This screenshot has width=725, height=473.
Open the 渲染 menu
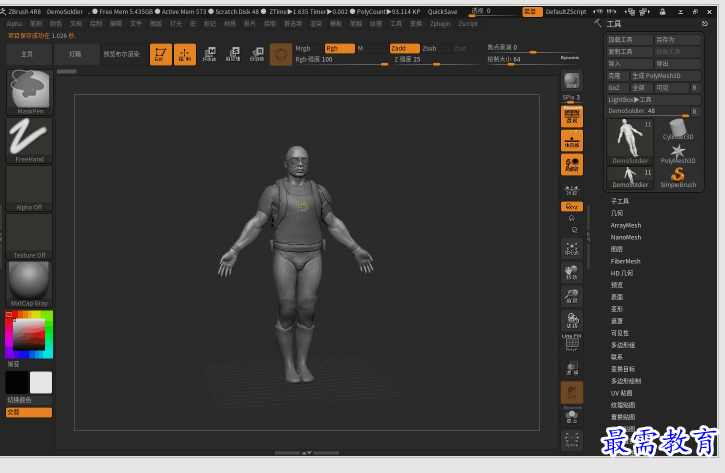click(316, 24)
